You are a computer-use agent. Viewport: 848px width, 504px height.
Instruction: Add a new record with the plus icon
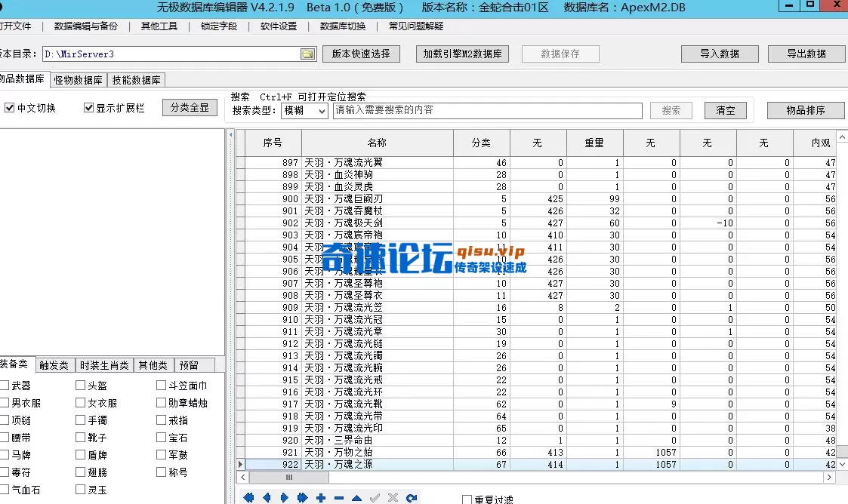tap(322, 496)
